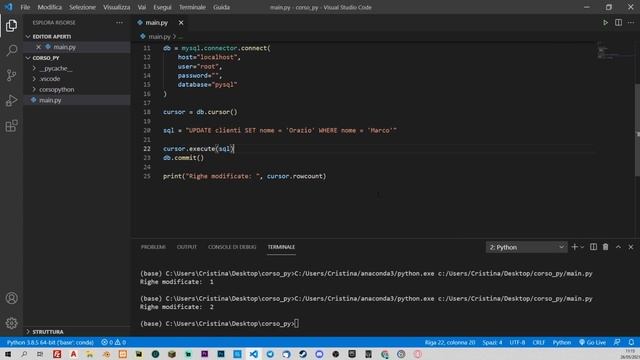Open Run and Debug view
The width and height of the screenshot is (640, 360).
(x=11, y=100)
